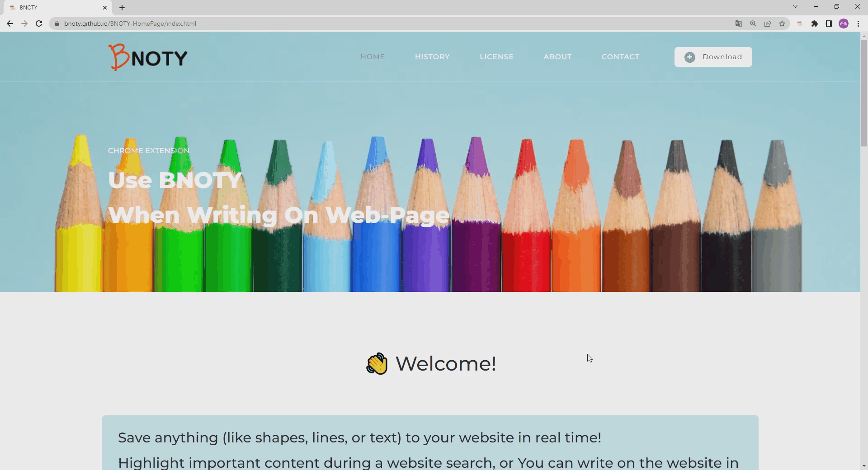Toggle the browser side panel icon
The height and width of the screenshot is (470, 868).
pyautogui.click(x=829, y=23)
